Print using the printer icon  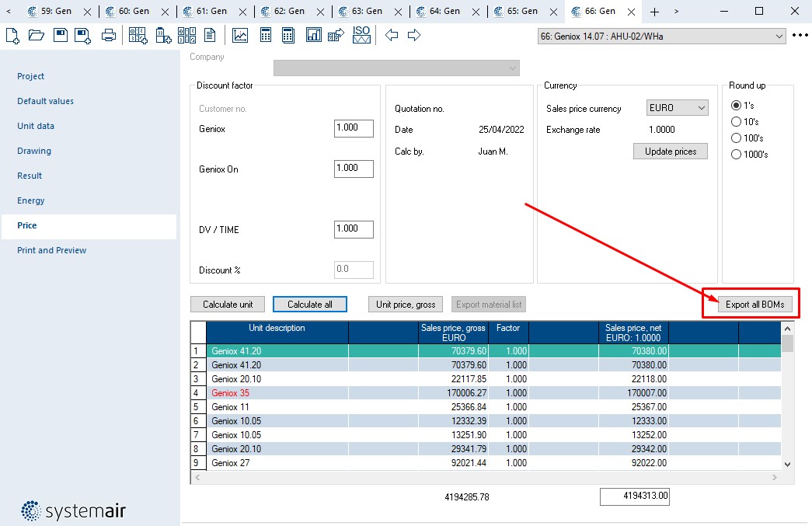109,36
